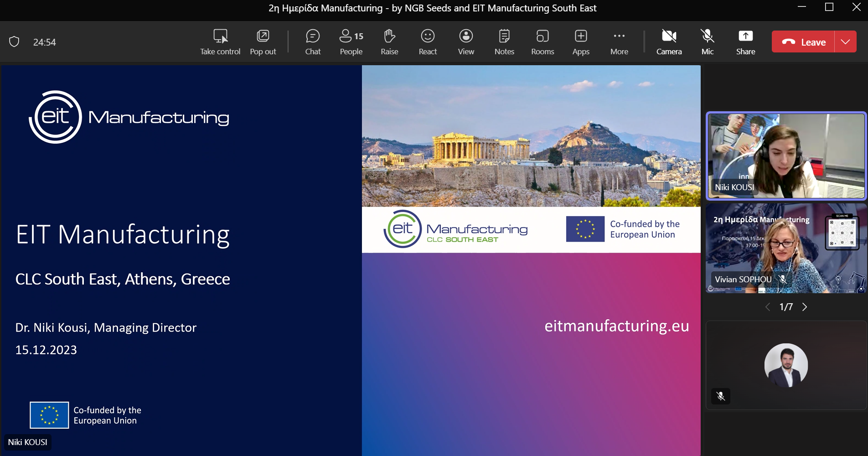This screenshot has width=868, height=456.
Task: Unmute the Mic
Action: 707,42
